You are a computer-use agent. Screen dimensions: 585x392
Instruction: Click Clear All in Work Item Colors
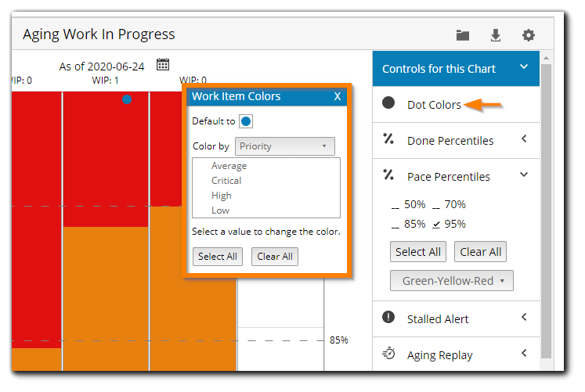pos(274,257)
